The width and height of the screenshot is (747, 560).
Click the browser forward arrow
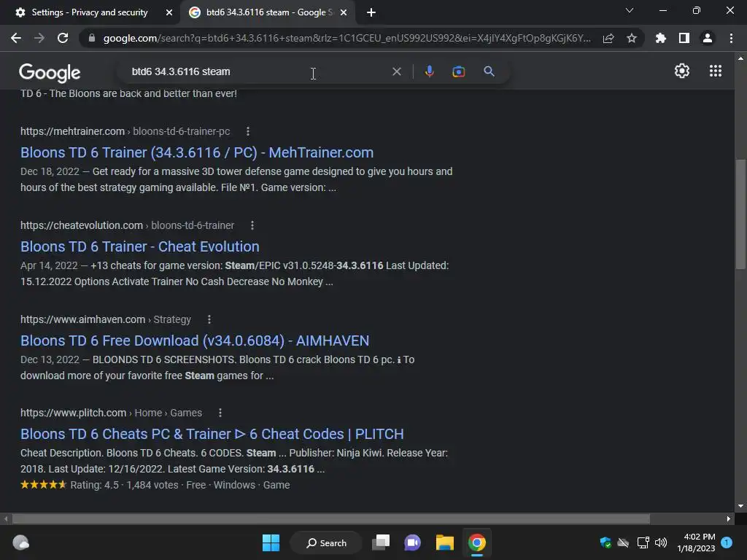(39, 38)
